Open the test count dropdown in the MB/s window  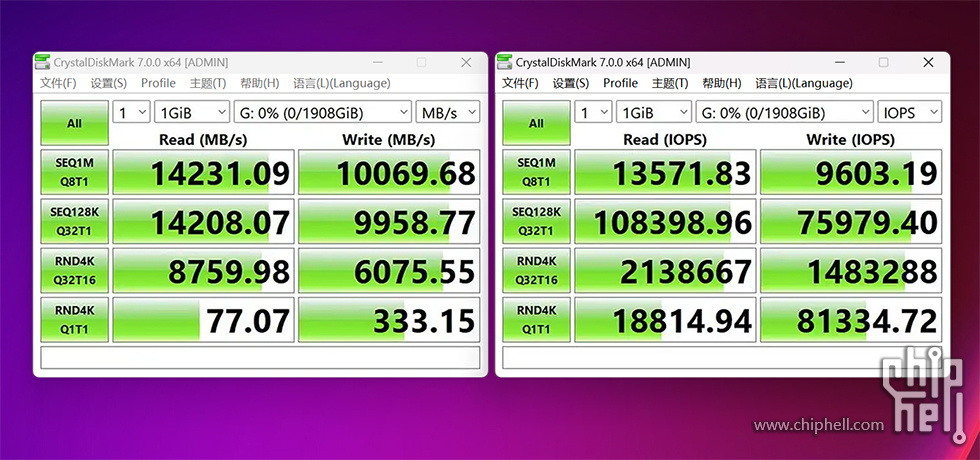[x=131, y=113]
